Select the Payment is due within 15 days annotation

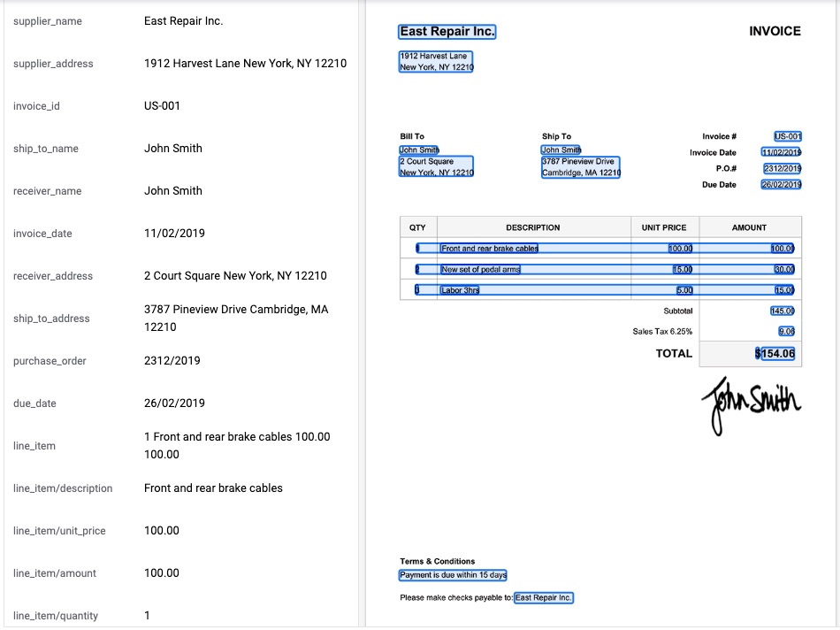[x=453, y=575]
